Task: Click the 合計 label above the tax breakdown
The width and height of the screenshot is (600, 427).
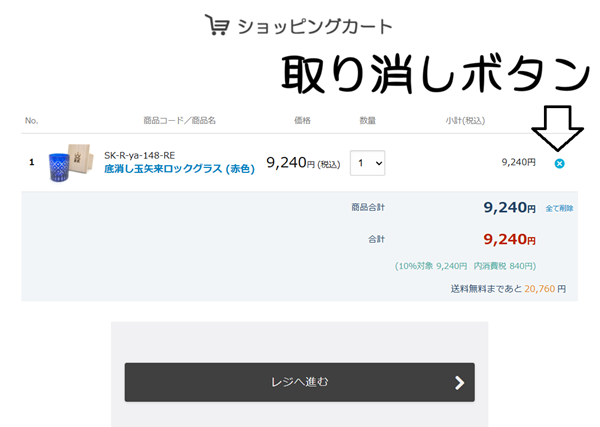Action: coord(376,239)
